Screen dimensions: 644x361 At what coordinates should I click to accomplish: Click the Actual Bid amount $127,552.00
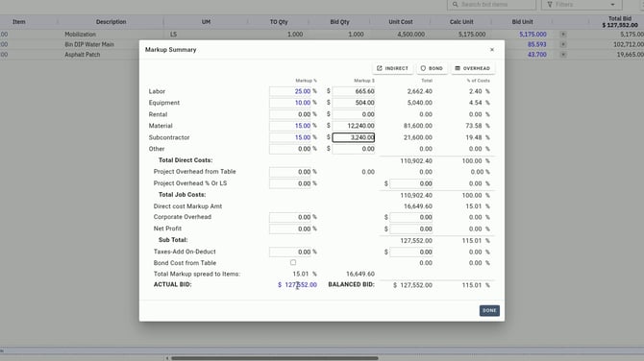click(297, 285)
